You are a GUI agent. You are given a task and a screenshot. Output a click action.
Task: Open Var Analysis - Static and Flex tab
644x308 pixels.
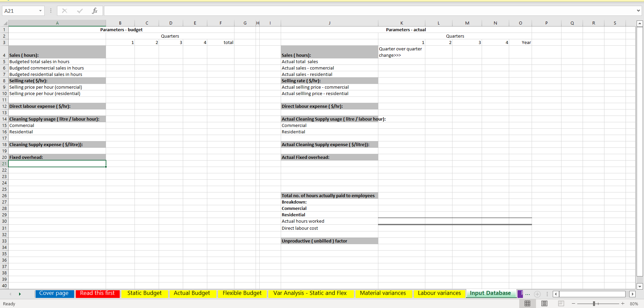[x=310, y=293]
